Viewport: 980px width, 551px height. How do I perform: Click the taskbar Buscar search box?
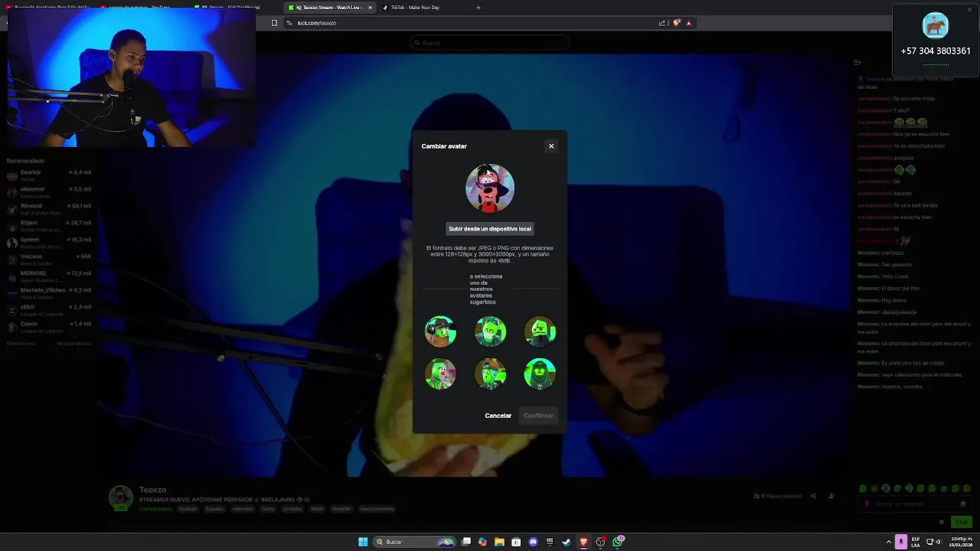[x=414, y=542]
